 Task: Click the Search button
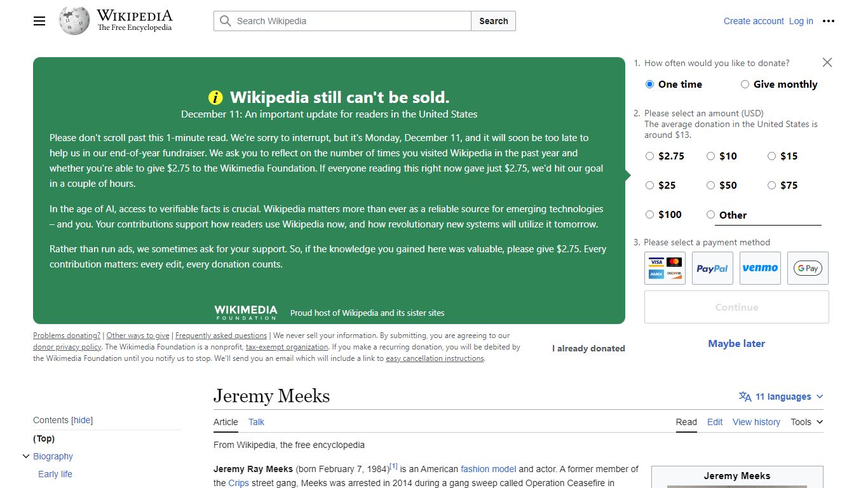tap(494, 21)
